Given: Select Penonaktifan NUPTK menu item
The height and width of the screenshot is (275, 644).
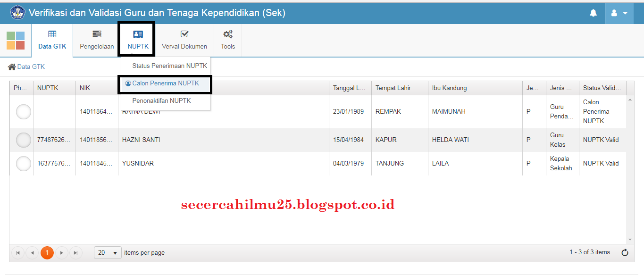Looking at the screenshot, I should (166, 101).
